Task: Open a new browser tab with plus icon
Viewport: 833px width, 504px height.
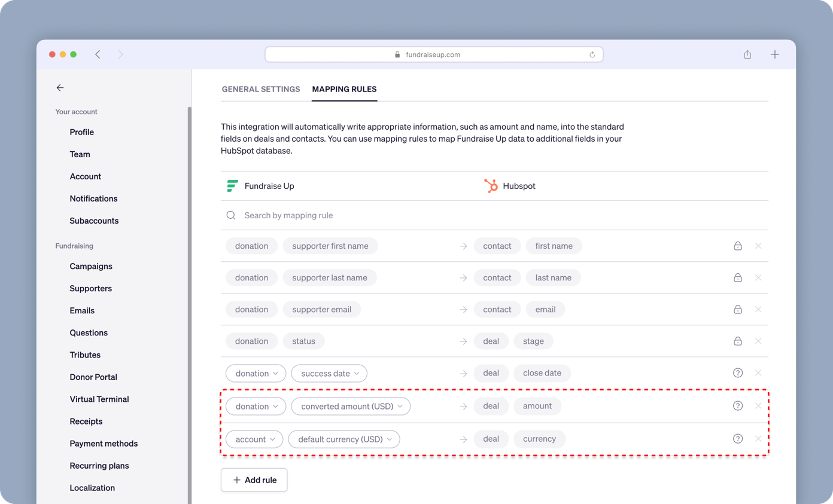Action: click(x=775, y=54)
